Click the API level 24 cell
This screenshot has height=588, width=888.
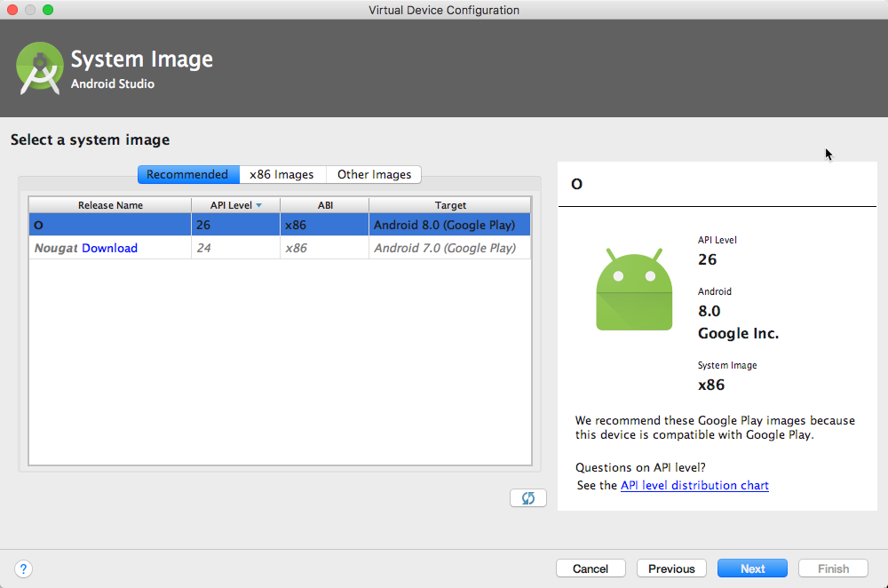tap(235, 248)
